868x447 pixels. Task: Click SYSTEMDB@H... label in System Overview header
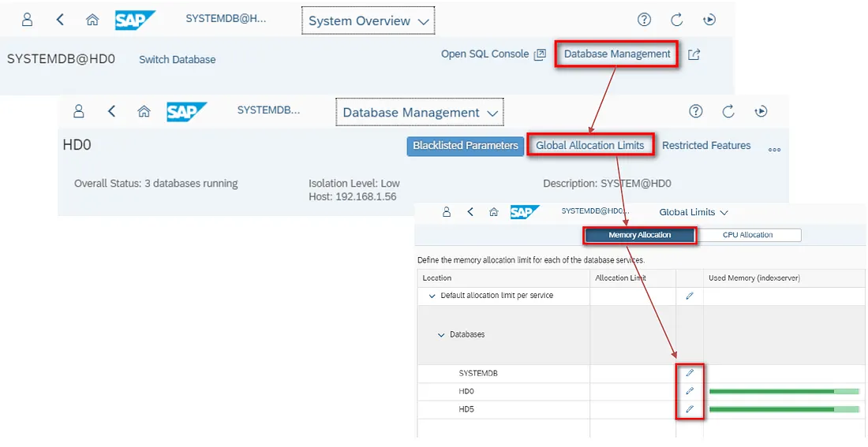point(226,19)
